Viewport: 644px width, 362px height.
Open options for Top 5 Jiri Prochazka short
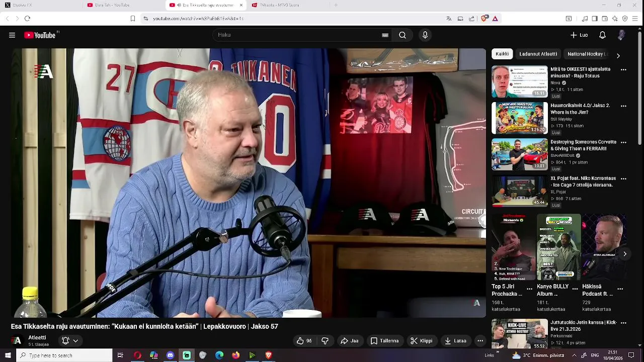[x=529, y=289]
